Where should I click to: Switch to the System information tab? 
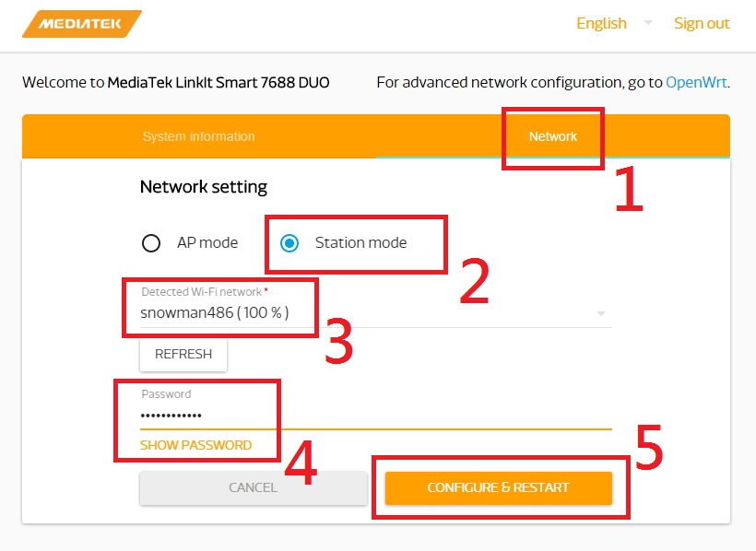(x=198, y=136)
